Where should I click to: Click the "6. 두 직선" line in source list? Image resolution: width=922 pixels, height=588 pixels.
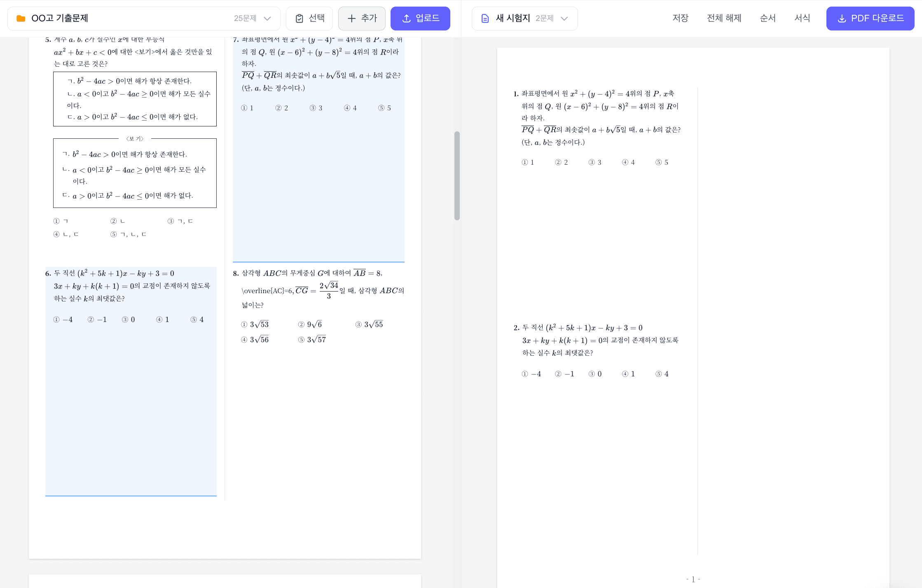point(110,273)
